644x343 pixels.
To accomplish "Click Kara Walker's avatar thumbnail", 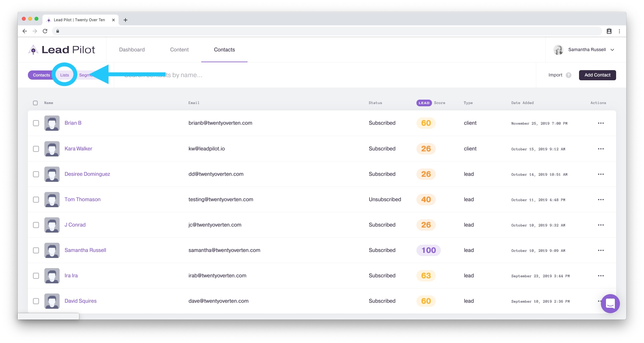I will [x=52, y=149].
